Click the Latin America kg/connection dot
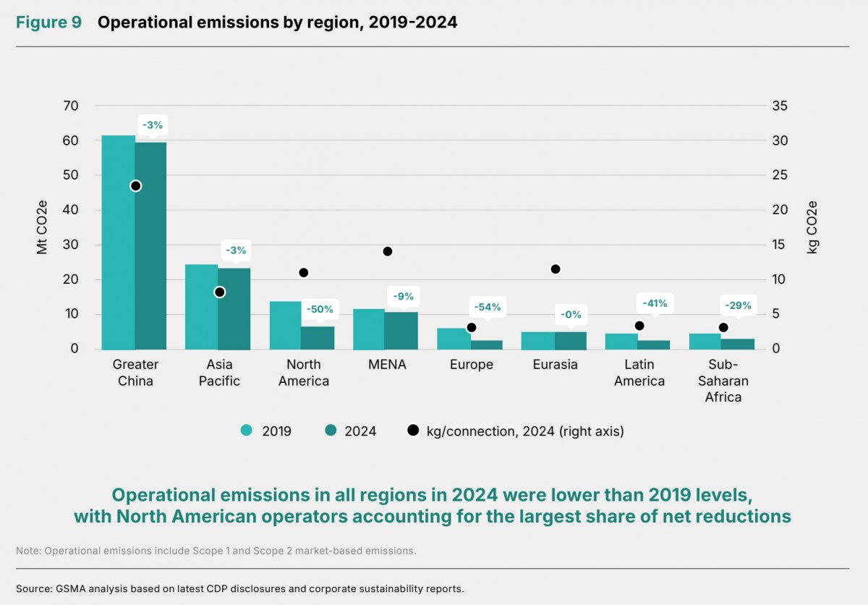The image size is (868, 605). [639, 326]
